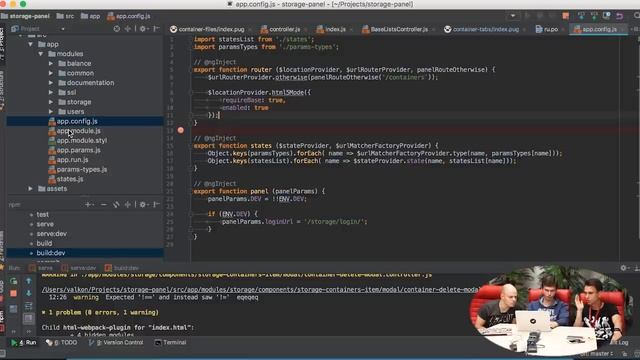
Task: Click collapse-all icon in npm panel
Action: 128,204
